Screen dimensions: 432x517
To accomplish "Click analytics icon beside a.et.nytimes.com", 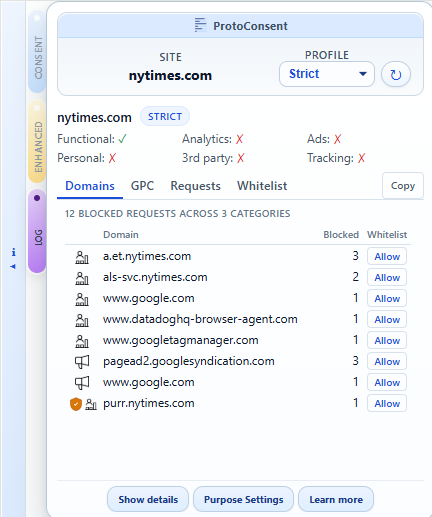I will [82, 257].
